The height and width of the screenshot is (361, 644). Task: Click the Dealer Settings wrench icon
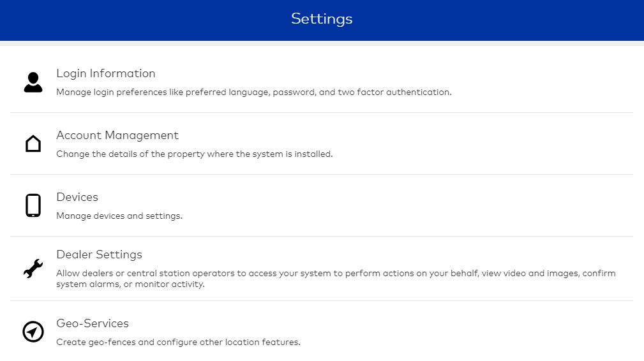click(33, 269)
